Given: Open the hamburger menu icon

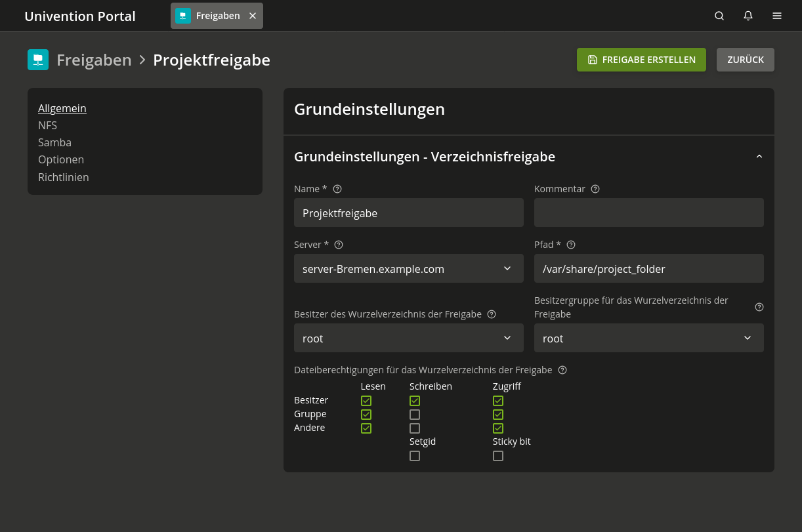Looking at the screenshot, I should tap(777, 16).
